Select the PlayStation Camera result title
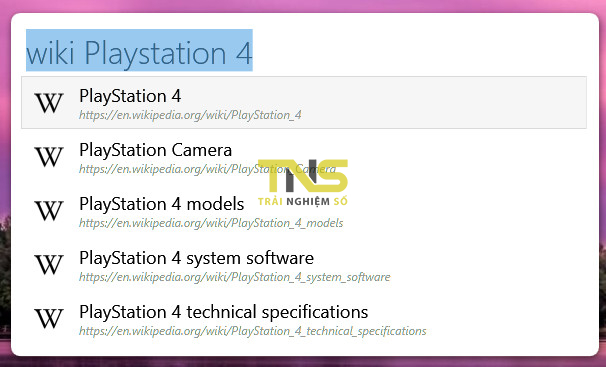The height and width of the screenshot is (367, 606). [x=155, y=150]
